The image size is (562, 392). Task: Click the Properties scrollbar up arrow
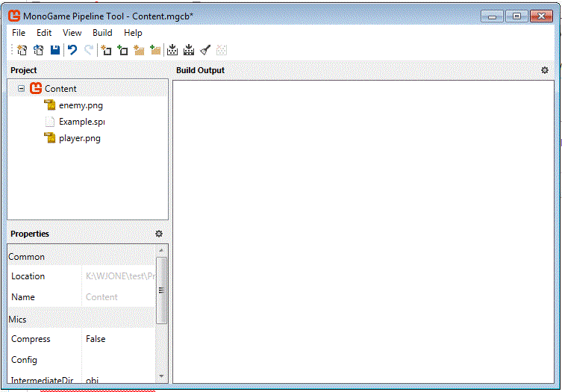(161, 250)
